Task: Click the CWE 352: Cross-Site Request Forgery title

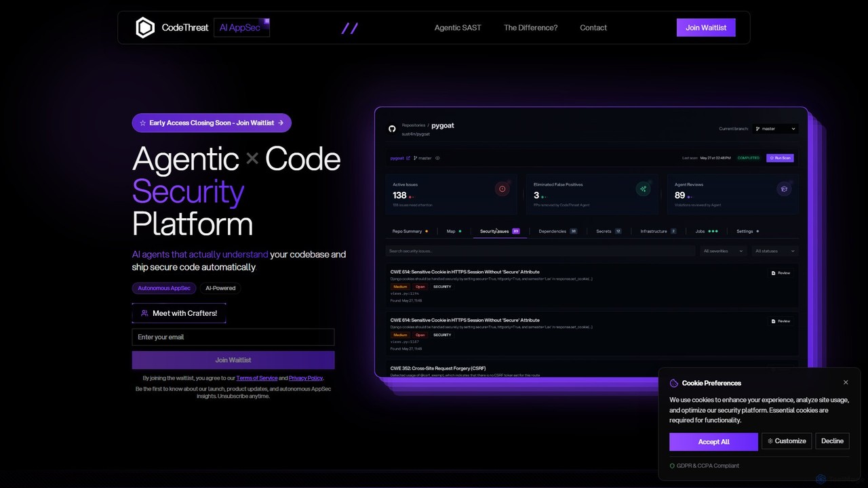Action: tap(438, 368)
